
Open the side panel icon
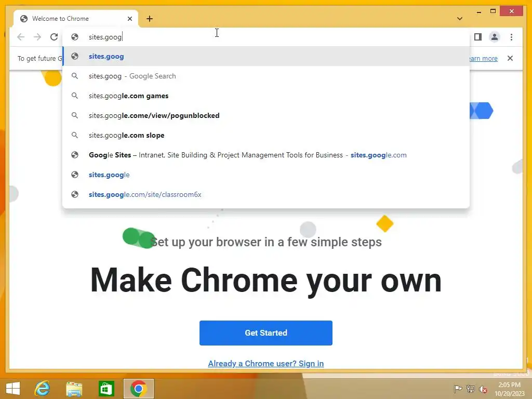coord(478,37)
